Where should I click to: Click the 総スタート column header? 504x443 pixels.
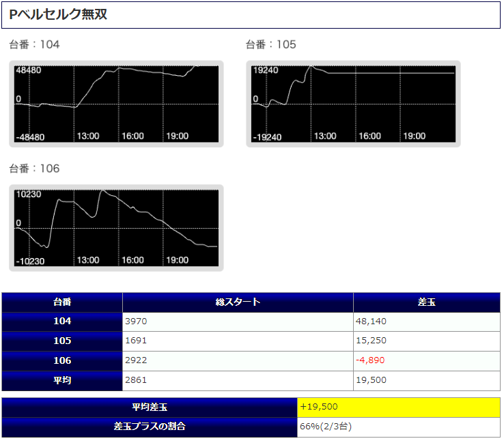coord(238,302)
